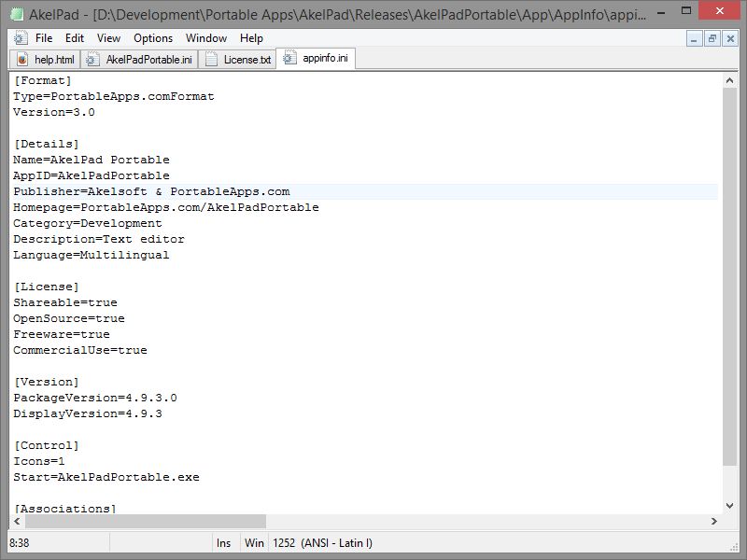747x560 pixels.
Task: Click the document icon on the License.txt tab
Action: [211, 57]
